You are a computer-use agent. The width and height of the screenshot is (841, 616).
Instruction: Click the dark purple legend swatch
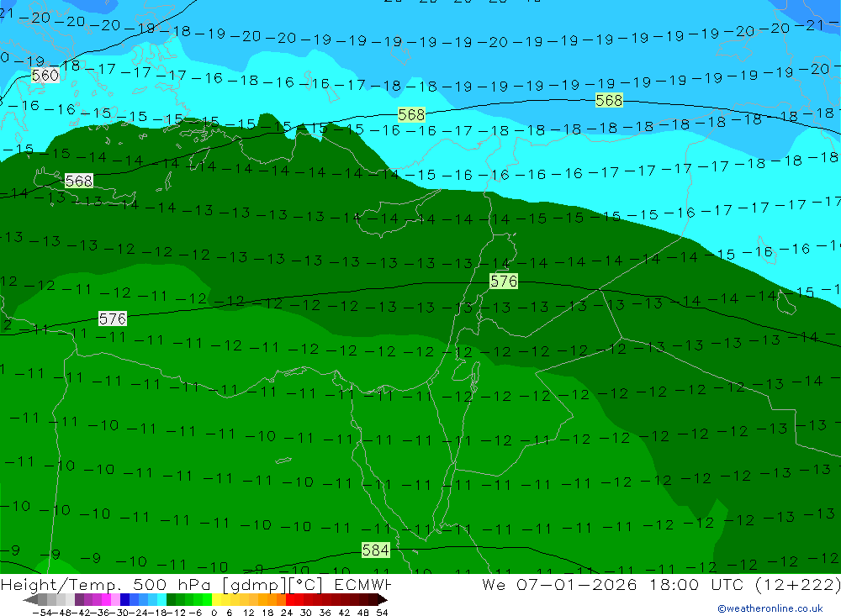point(79,599)
